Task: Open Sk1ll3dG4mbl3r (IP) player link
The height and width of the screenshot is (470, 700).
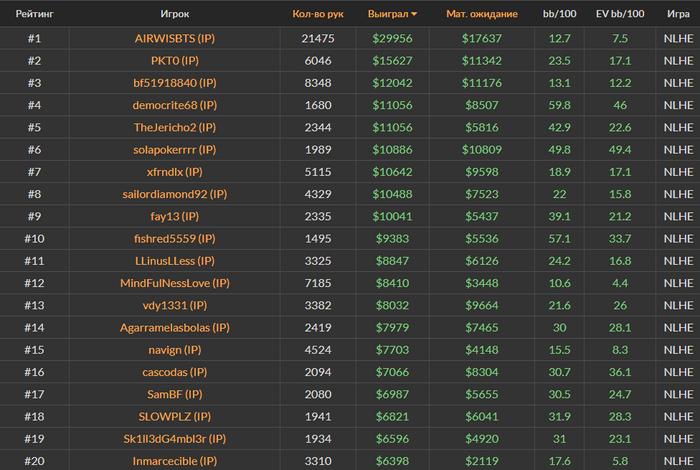Action: pos(175,439)
